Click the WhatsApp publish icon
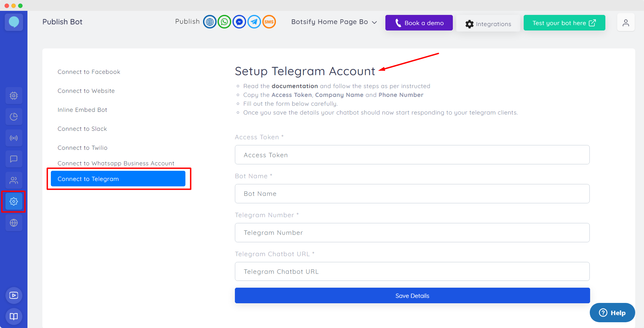The height and width of the screenshot is (328, 644). [x=224, y=22]
